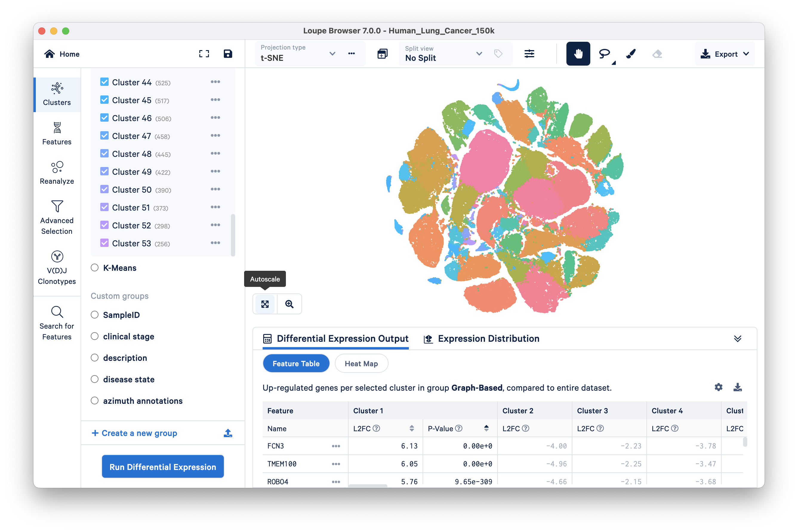Select the clinical stage group
Viewport: 798px width, 532px height.
(95, 336)
